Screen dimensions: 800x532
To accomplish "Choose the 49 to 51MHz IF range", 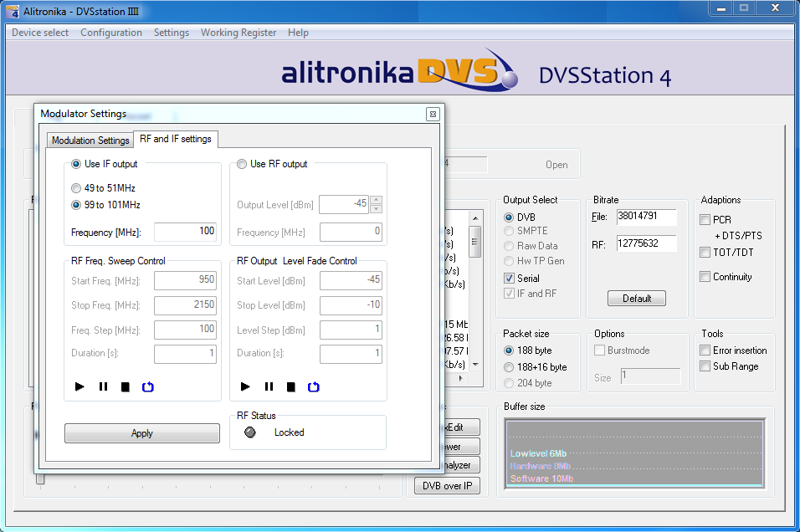I will point(77,188).
